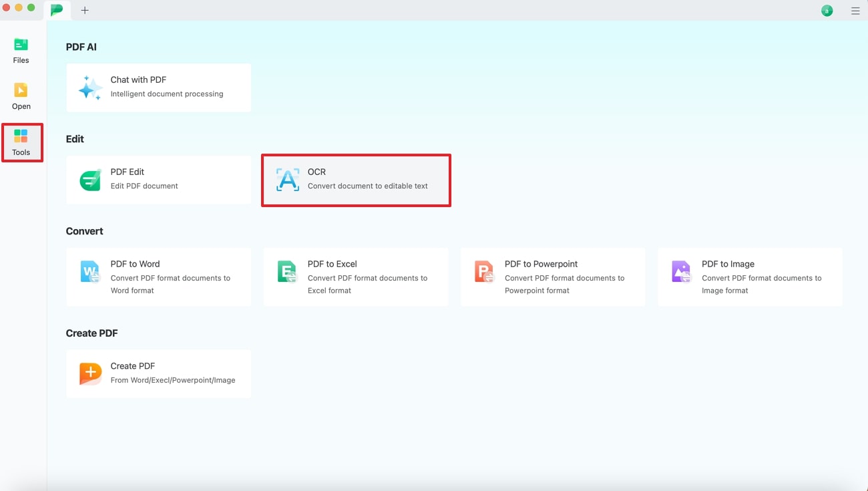Screen dimensions: 868x491
Task: Open the green user avatar
Action: [x=827, y=11]
